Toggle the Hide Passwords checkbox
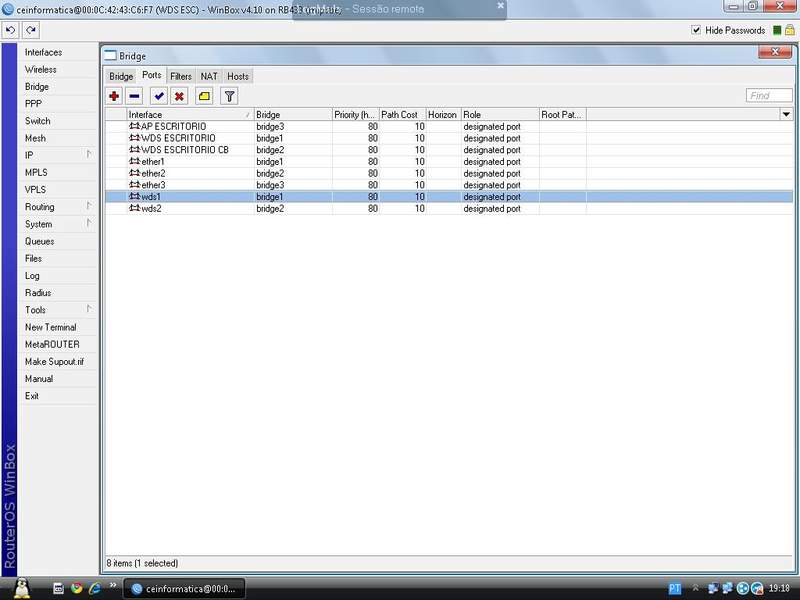Image resolution: width=800 pixels, height=600 pixels. (x=696, y=30)
